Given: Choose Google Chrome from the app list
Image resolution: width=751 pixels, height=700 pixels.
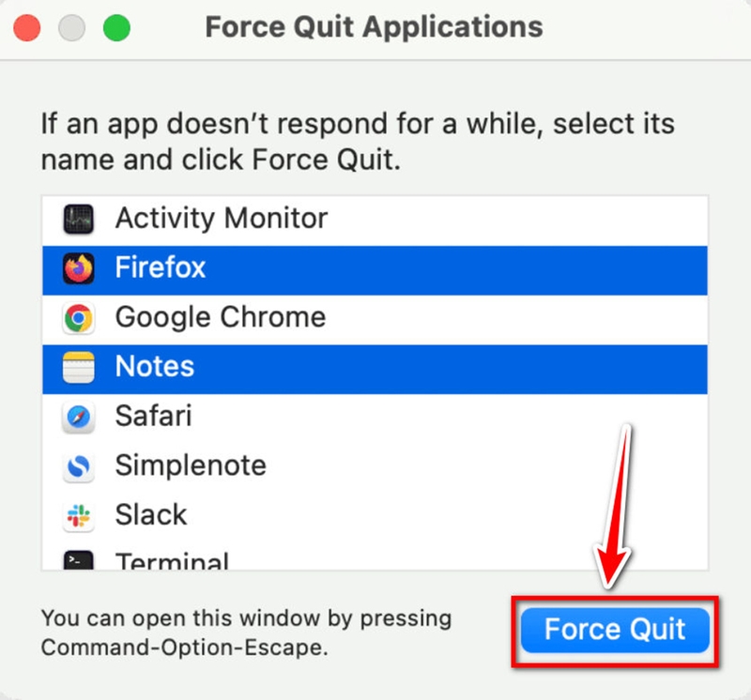Looking at the screenshot, I should click(x=220, y=317).
